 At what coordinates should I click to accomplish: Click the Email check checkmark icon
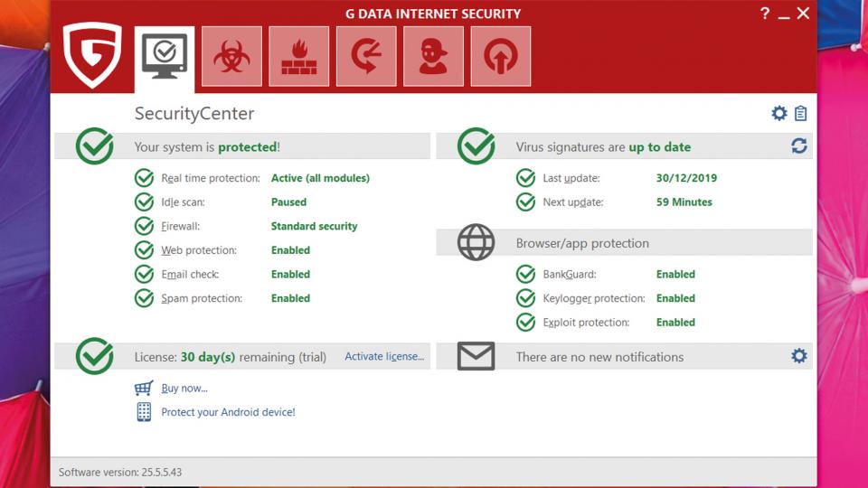pyautogui.click(x=144, y=275)
